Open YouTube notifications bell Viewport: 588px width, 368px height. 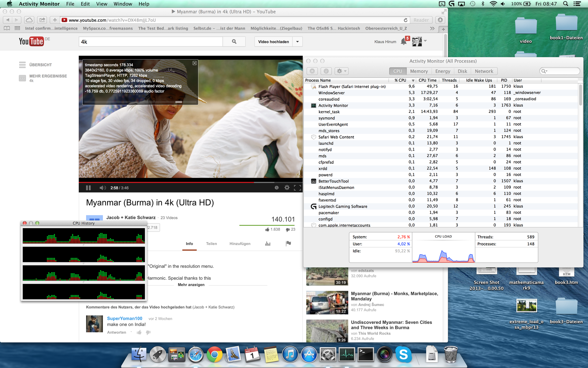404,42
